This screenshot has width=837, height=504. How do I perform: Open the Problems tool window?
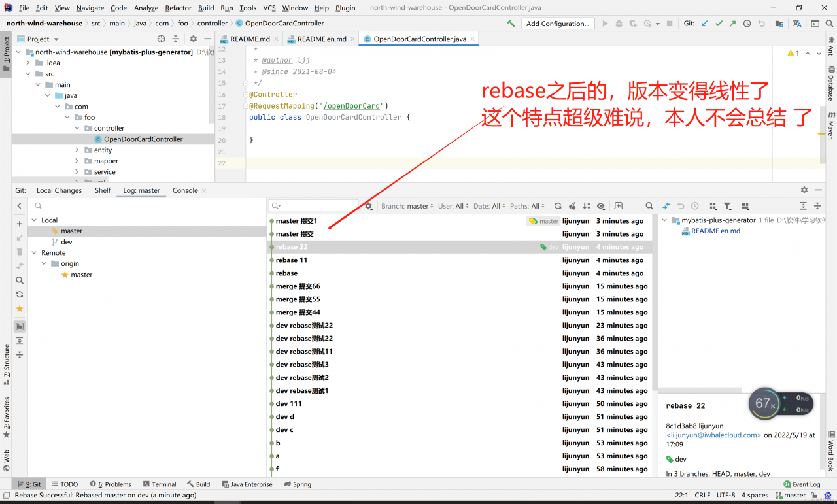pos(111,484)
